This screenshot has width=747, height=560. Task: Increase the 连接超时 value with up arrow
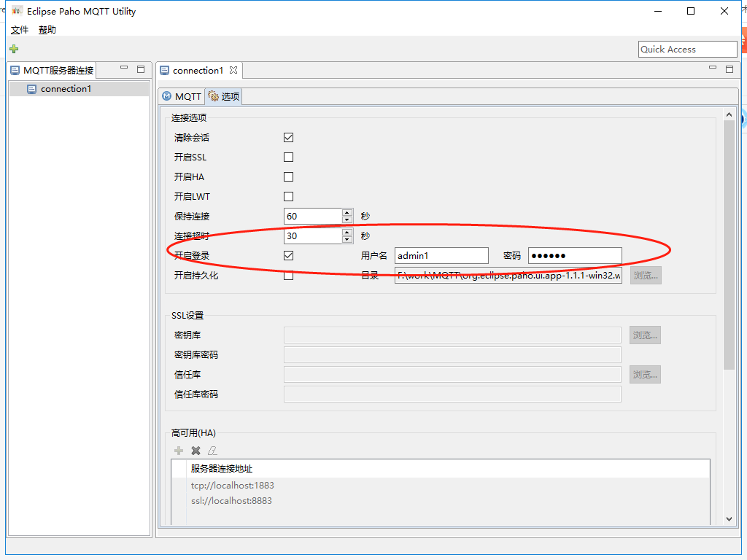click(347, 232)
